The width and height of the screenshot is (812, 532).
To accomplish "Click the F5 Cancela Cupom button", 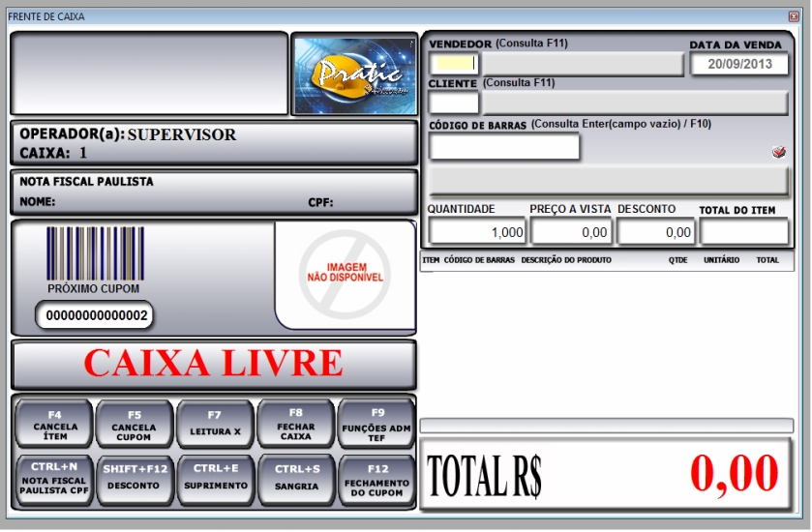I will [135, 425].
